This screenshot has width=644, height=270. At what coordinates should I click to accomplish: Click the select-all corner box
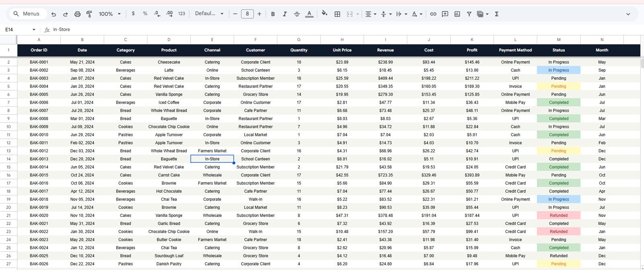(8, 39)
